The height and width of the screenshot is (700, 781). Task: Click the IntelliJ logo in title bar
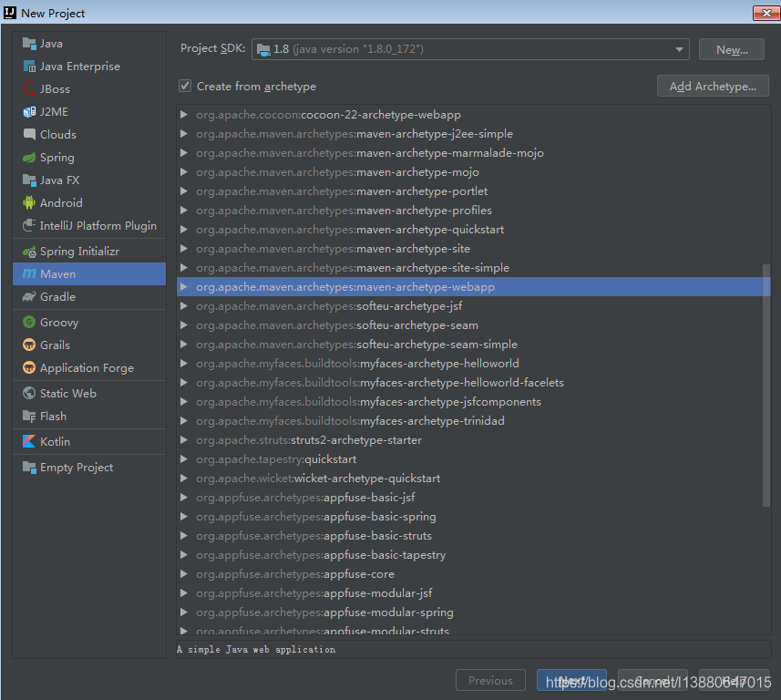coord(9,13)
